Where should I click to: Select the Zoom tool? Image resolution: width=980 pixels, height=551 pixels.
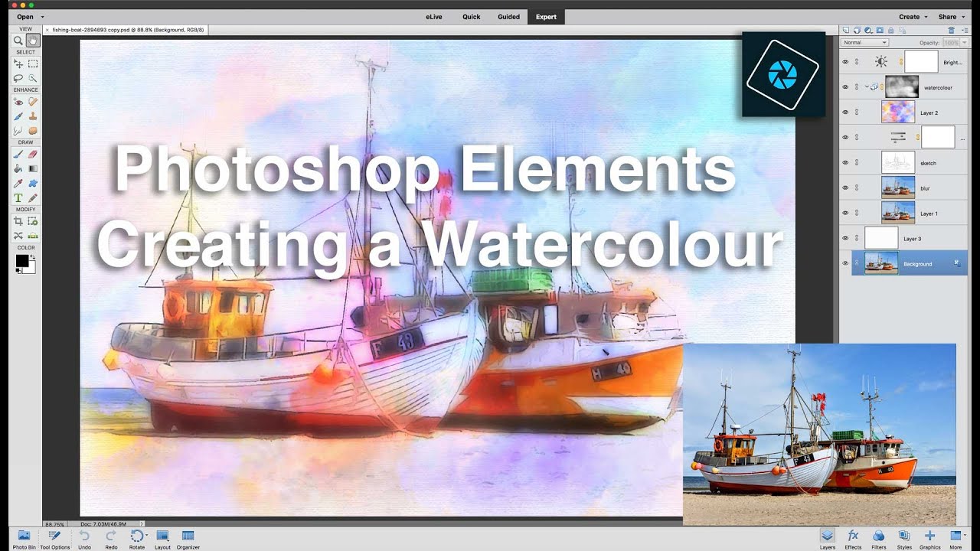coord(18,41)
